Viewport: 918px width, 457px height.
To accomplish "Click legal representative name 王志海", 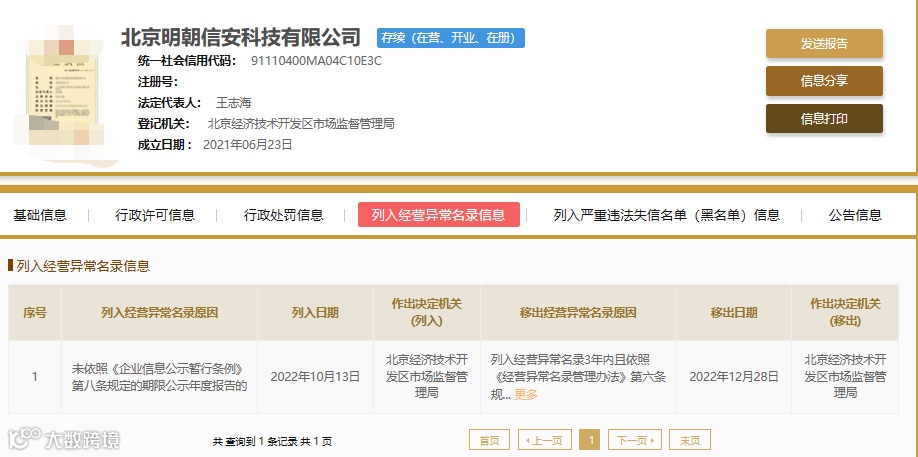I will coord(234,102).
